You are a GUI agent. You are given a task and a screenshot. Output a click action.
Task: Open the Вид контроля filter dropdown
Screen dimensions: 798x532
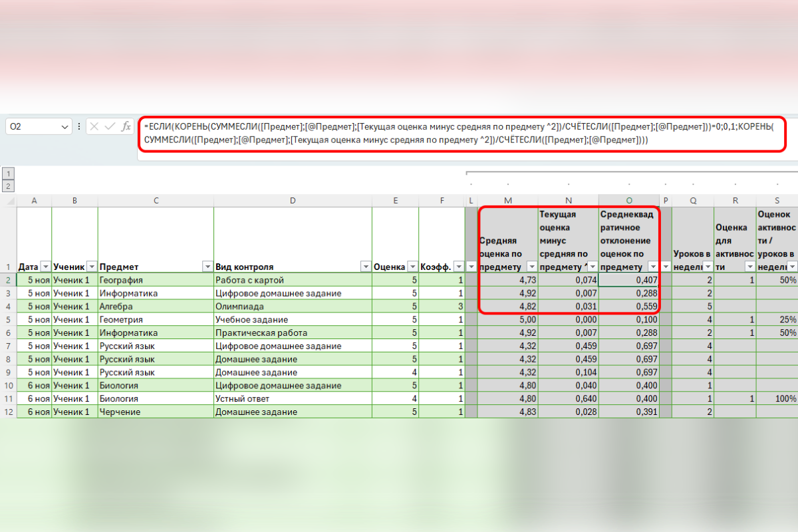pyautogui.click(x=365, y=267)
